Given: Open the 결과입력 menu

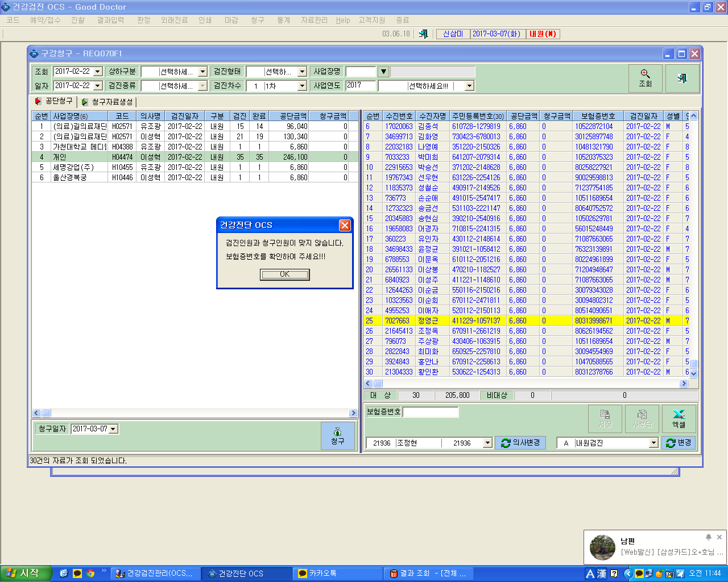Looking at the screenshot, I should click(x=110, y=20).
